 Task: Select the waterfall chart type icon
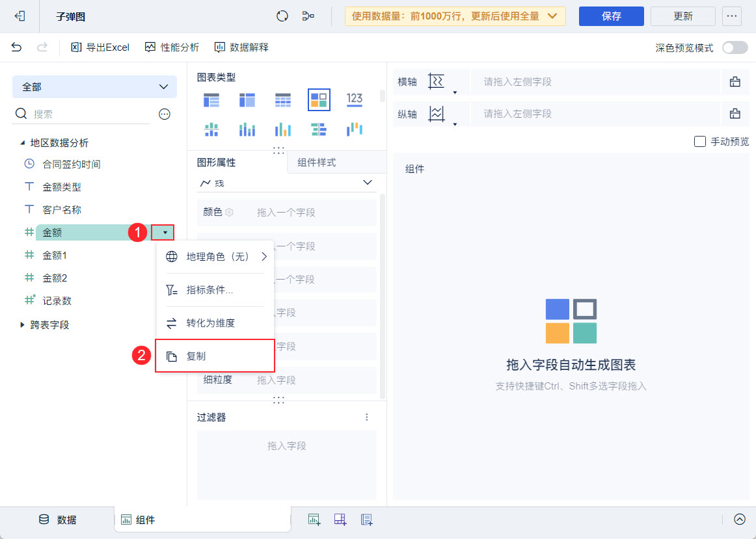pos(355,129)
